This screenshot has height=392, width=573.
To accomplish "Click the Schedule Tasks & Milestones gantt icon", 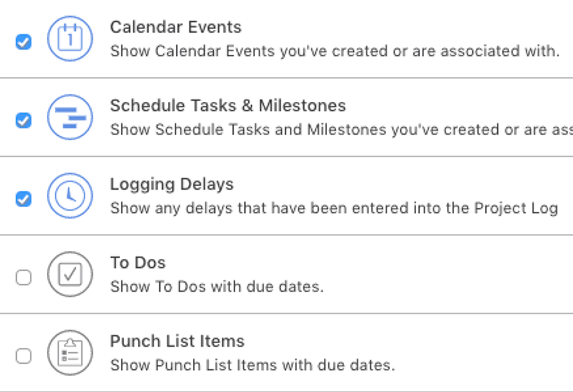I will [x=70, y=117].
